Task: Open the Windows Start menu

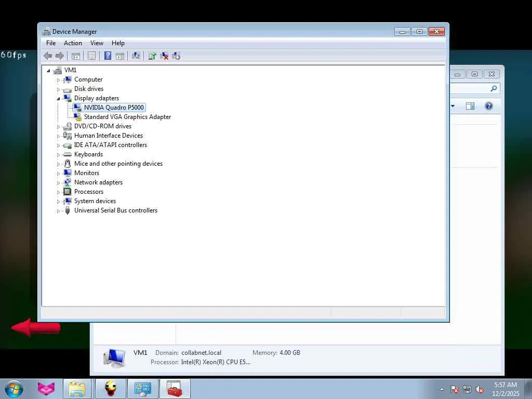Action: tap(14, 389)
